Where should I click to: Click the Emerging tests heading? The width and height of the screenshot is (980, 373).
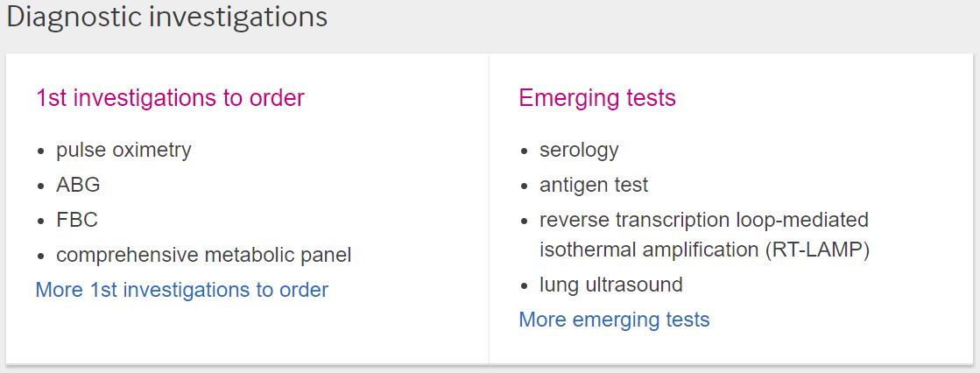(597, 98)
